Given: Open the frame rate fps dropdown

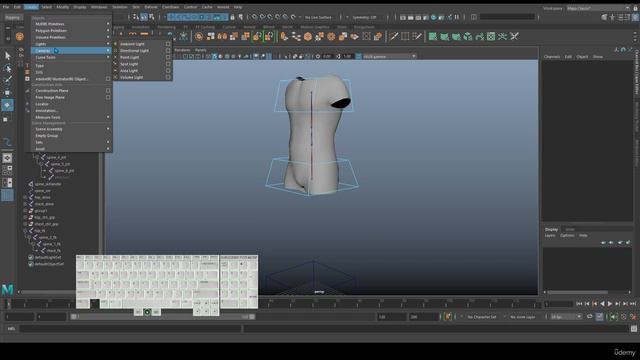Looking at the screenshot, I should coord(566,317).
